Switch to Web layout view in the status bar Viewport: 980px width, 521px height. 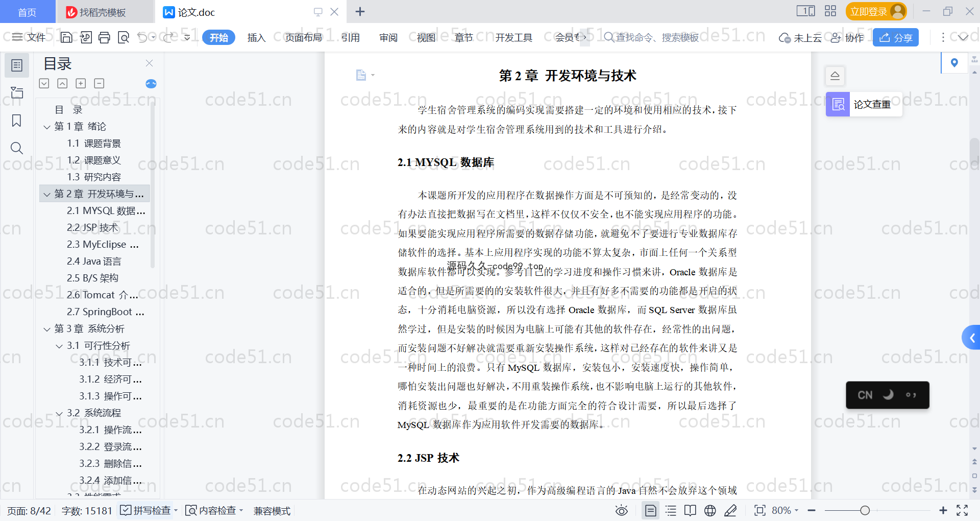[710, 510]
